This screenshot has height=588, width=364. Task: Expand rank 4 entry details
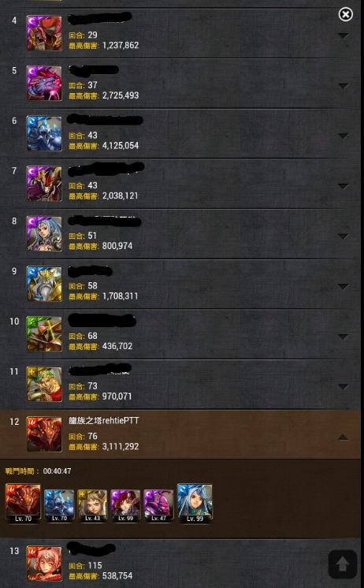[x=343, y=35]
